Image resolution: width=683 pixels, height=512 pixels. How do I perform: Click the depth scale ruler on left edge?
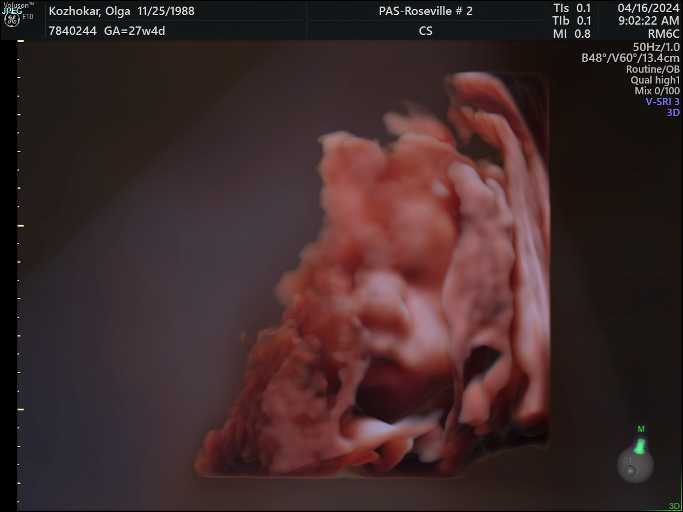[20, 270]
